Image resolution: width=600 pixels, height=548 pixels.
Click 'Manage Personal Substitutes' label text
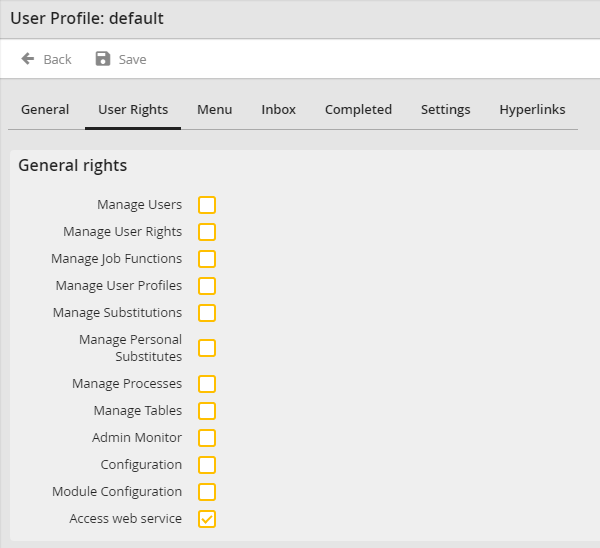click(130, 348)
